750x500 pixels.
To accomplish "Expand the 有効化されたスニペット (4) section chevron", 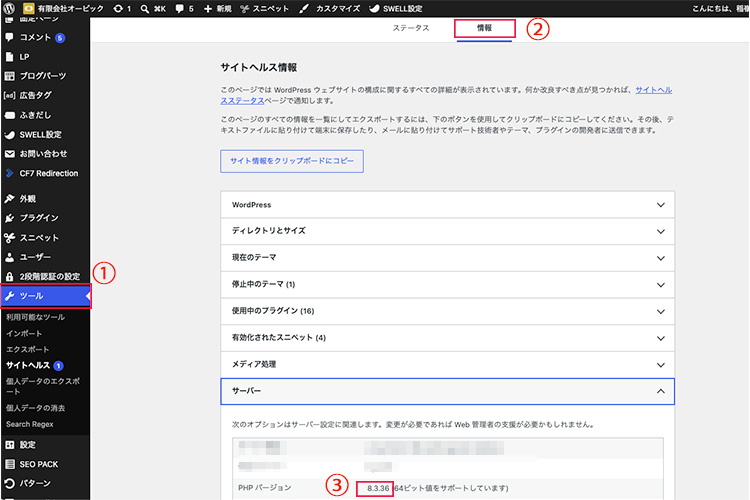I will pos(661,338).
